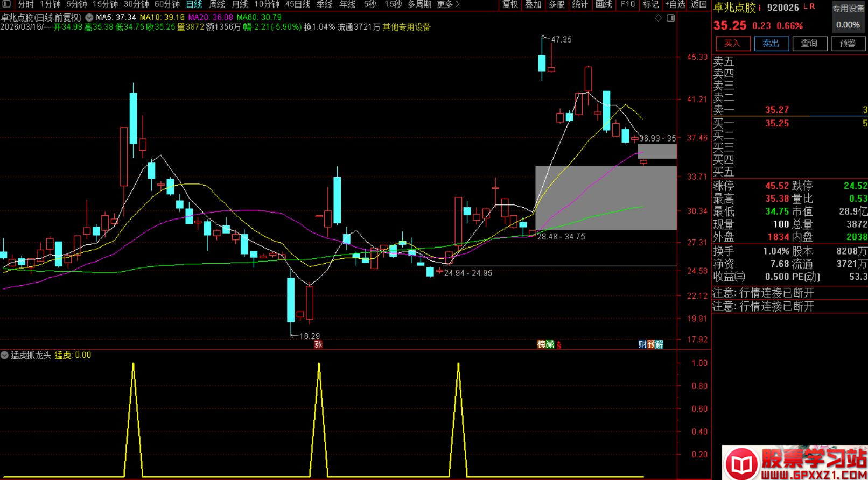The image size is (868, 480).
Task: Click the 查询 query button
Action: click(809, 44)
